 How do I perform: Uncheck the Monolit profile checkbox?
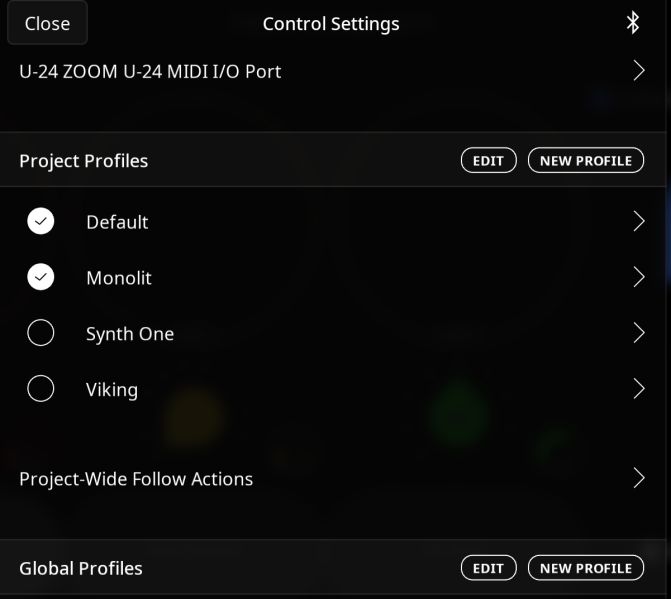[41, 277]
